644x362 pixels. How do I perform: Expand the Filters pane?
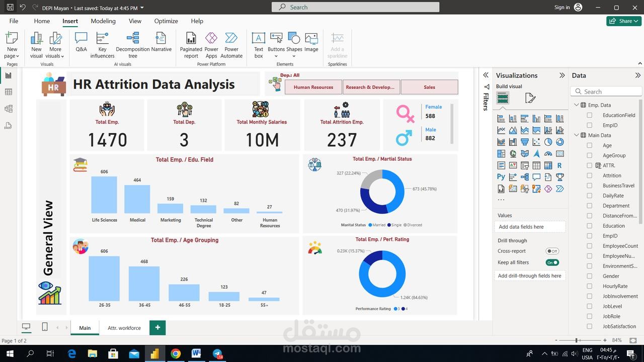pyautogui.click(x=486, y=75)
